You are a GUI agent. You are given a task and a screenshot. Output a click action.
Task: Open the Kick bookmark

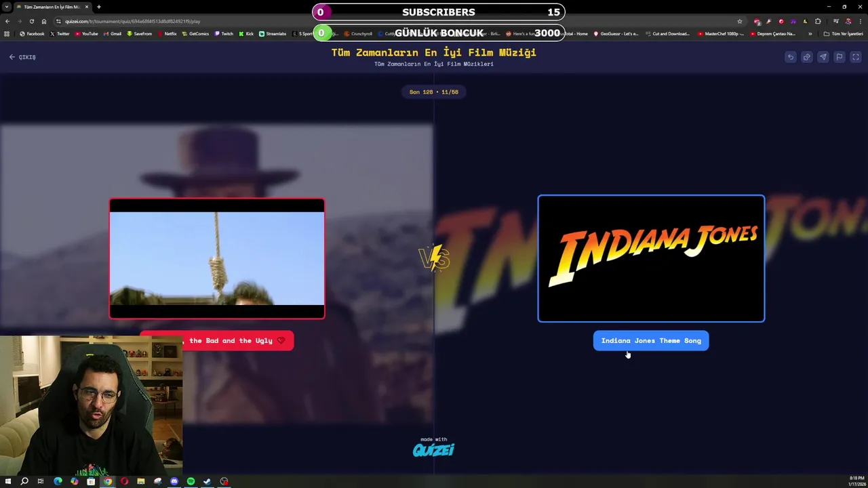pyautogui.click(x=246, y=34)
